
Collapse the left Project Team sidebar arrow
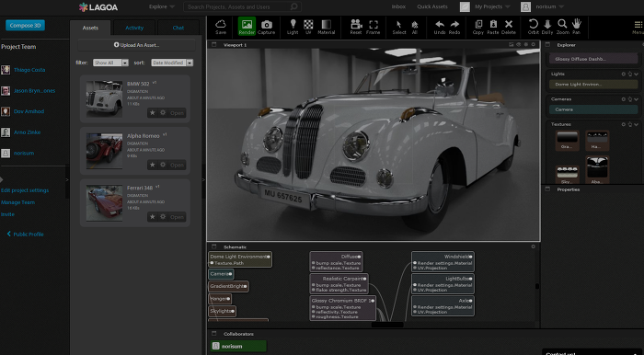click(x=67, y=179)
